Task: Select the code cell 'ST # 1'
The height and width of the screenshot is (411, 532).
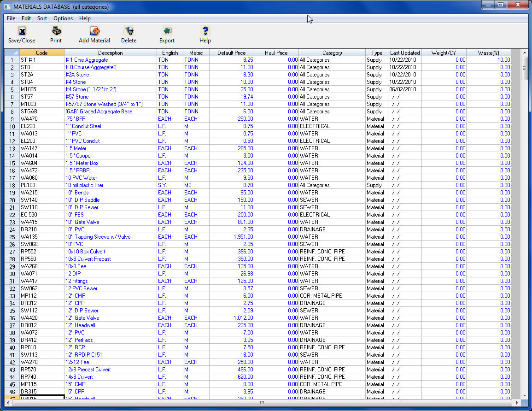Action: click(42, 60)
